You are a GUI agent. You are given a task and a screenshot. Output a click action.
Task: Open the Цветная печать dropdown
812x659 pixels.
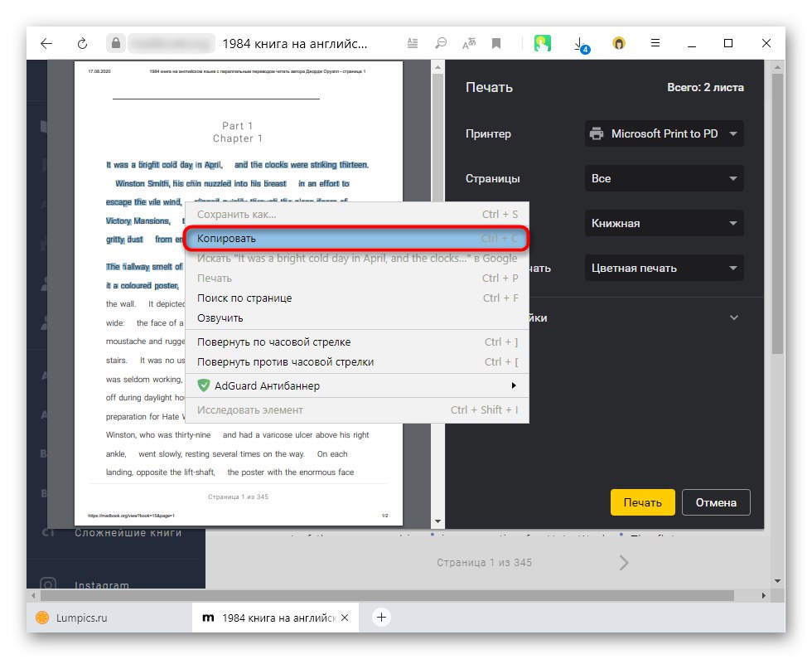pos(664,269)
